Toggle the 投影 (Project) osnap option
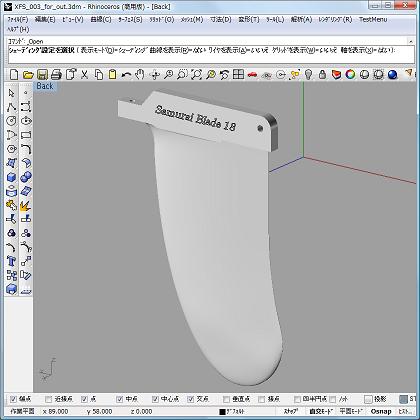The image size is (420, 420). [x=368, y=399]
